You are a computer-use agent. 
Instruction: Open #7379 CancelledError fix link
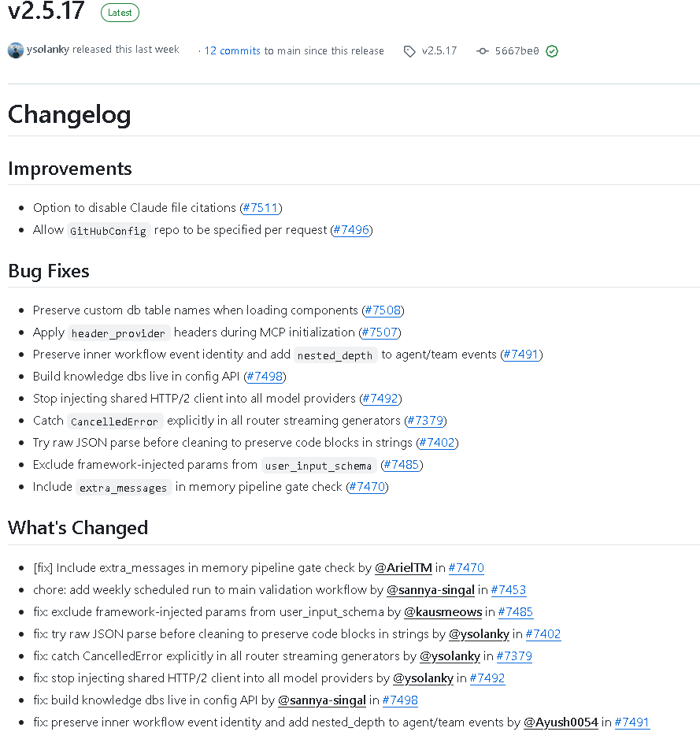(425, 421)
